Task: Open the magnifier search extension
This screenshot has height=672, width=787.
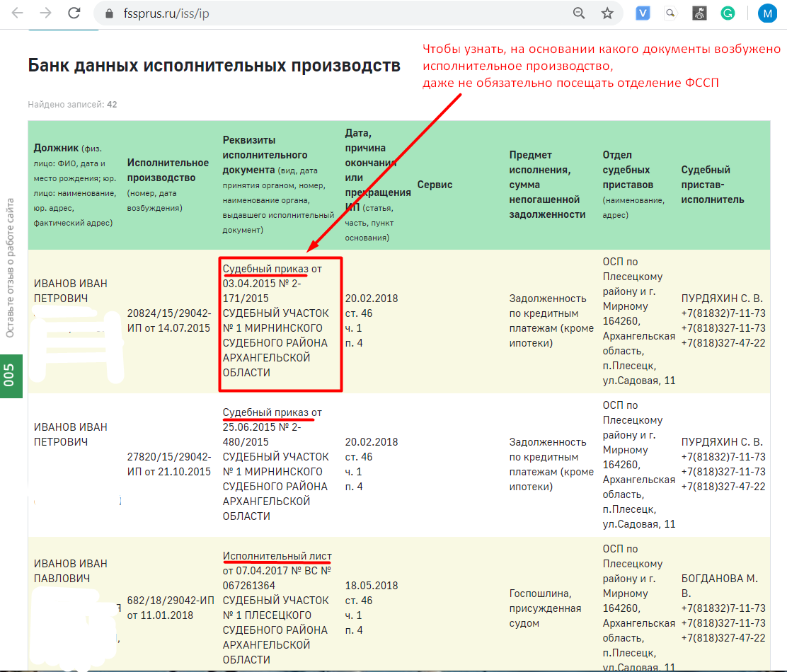Action: pyautogui.click(x=670, y=13)
